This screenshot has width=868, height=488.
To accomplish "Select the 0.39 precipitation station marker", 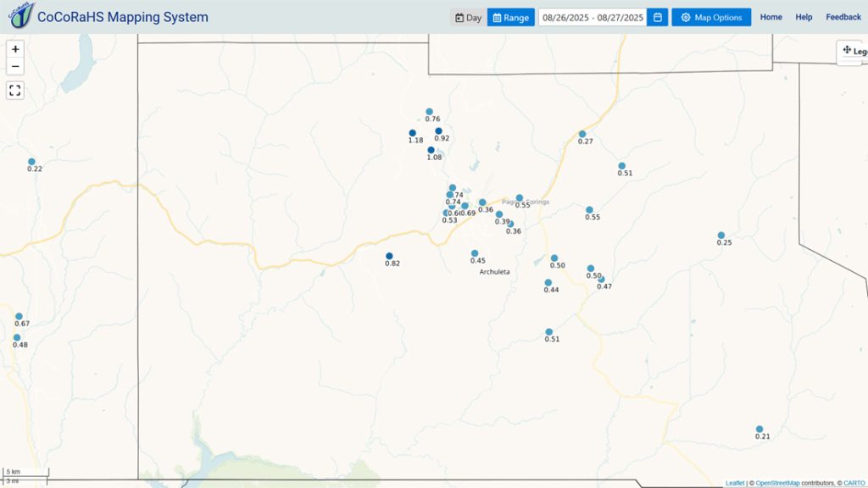I will [499, 214].
